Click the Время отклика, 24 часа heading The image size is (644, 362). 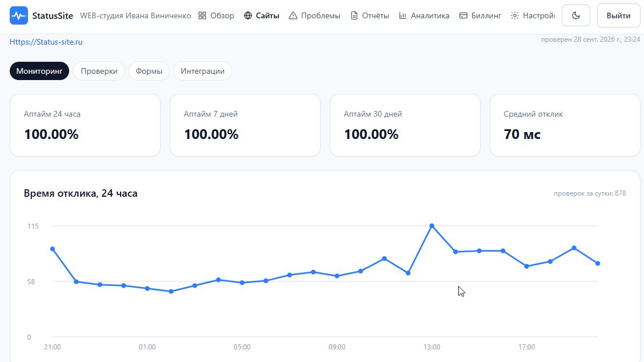click(81, 193)
